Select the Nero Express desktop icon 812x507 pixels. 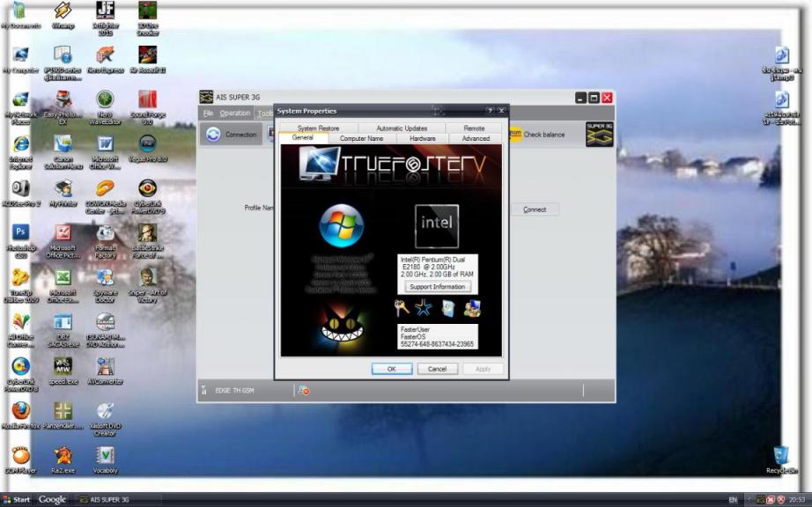(105, 60)
